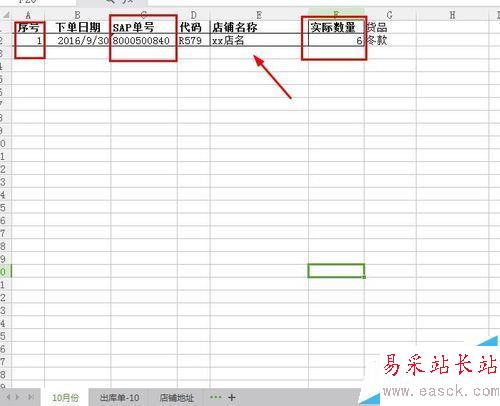Select the cell containing 冬款
The width and height of the screenshot is (500, 406).
[x=390, y=40]
